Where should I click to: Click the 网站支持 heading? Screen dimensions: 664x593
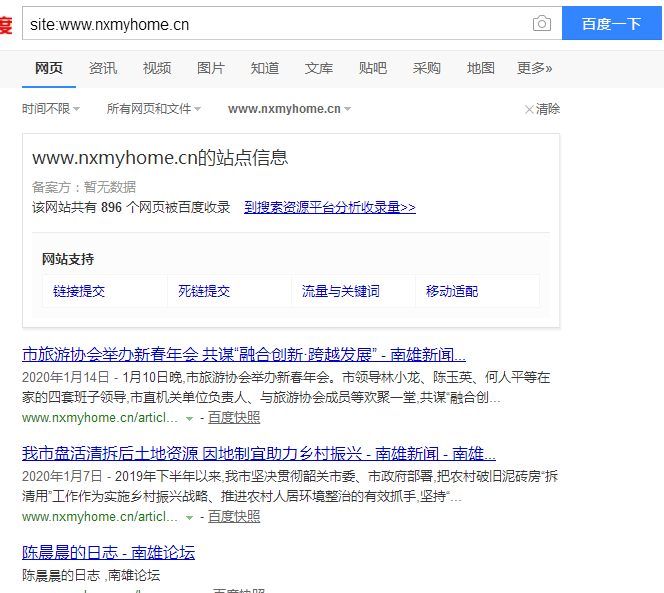tap(68, 259)
